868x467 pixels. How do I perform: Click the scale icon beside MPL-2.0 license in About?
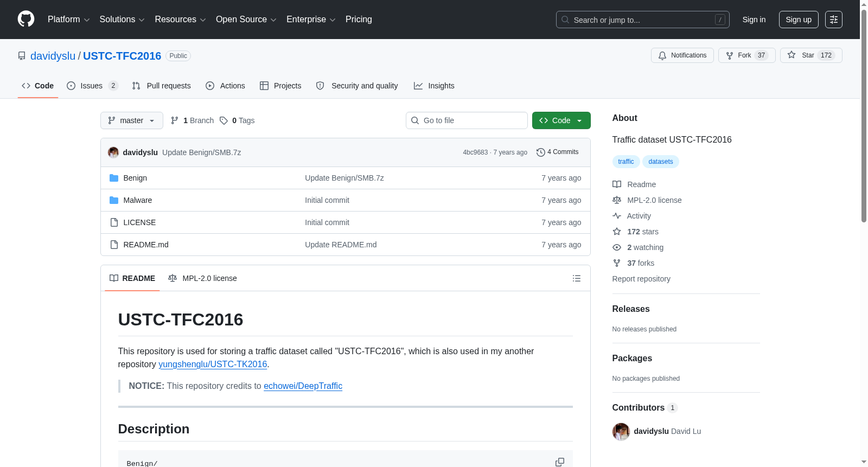617,200
